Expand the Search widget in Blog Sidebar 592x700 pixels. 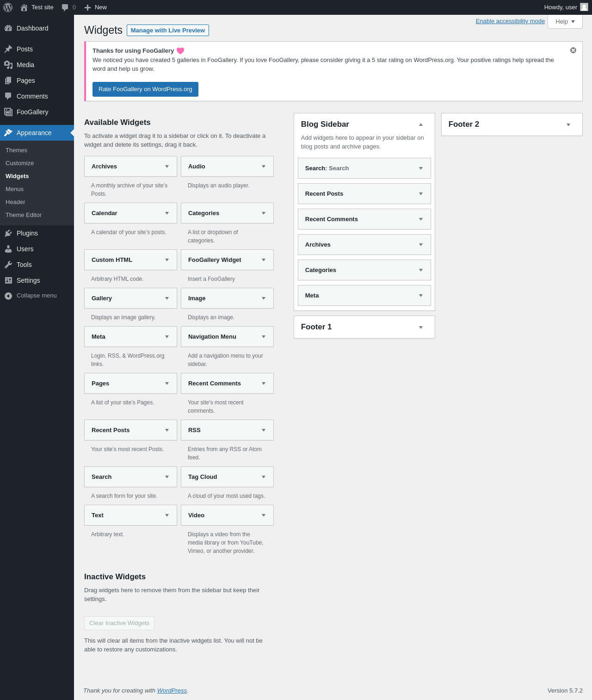coord(421,168)
